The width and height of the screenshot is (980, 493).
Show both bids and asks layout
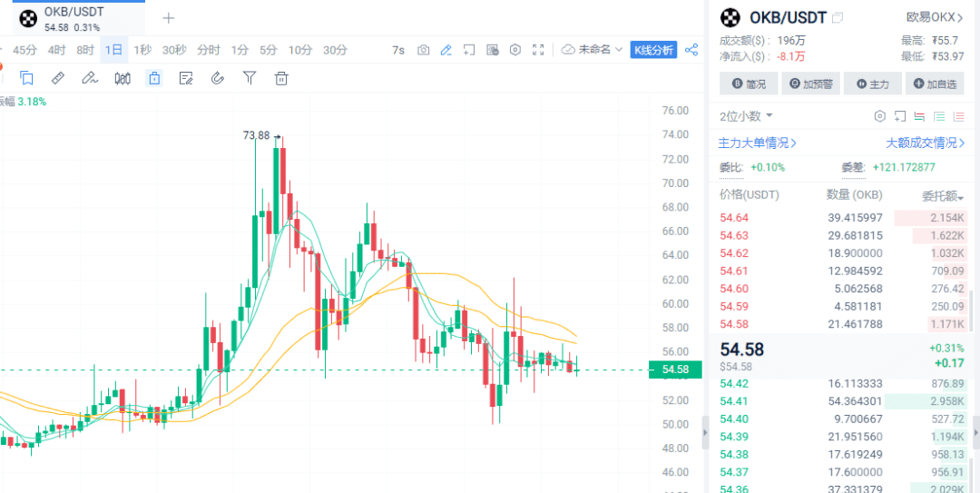[918, 115]
